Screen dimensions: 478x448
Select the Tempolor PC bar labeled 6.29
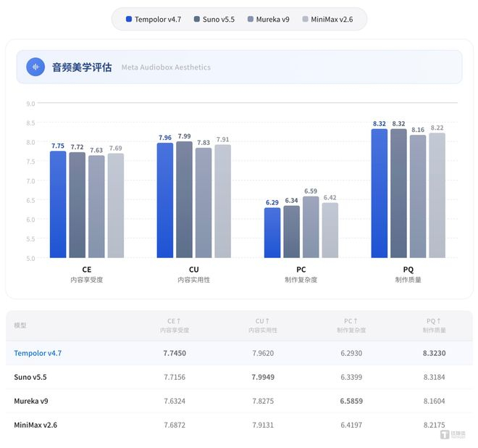coord(272,233)
